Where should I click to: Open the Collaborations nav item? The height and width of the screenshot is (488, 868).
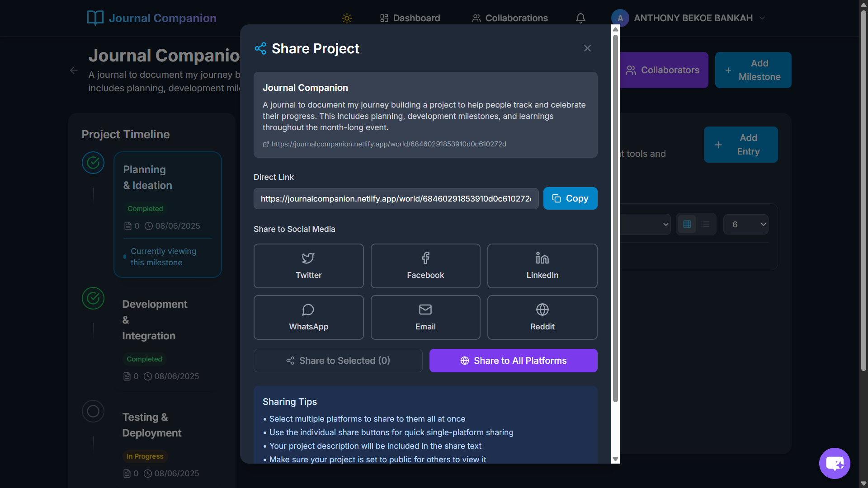[x=509, y=18]
